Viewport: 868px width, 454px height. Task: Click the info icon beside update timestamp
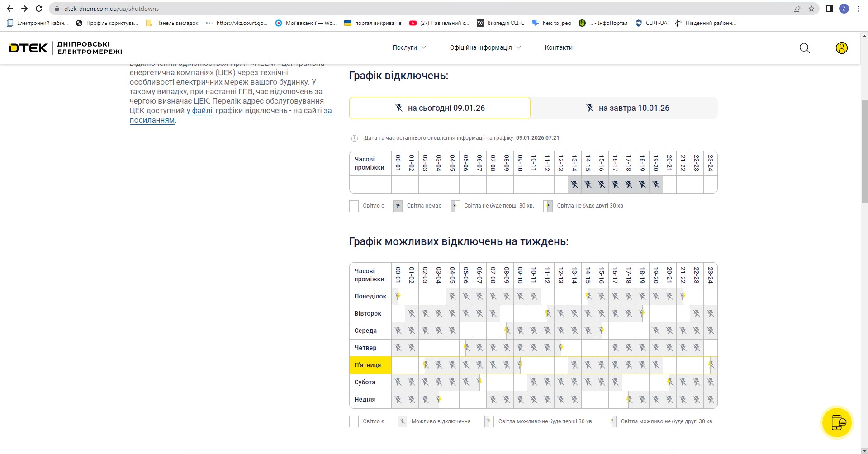(355, 138)
